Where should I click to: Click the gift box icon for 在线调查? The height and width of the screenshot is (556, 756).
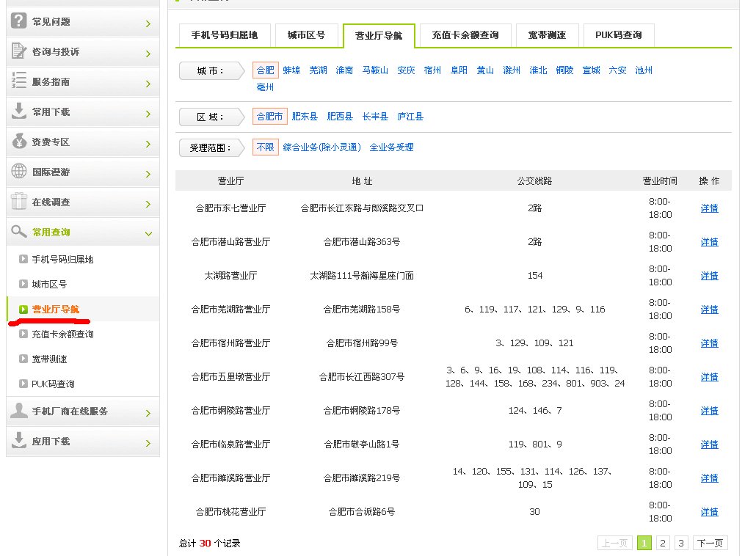(19, 201)
